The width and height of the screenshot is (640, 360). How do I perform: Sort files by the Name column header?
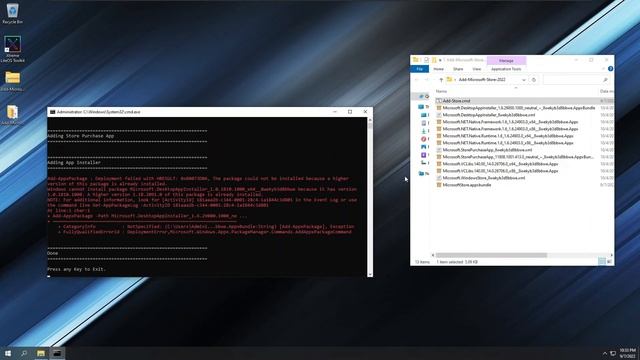441,91
